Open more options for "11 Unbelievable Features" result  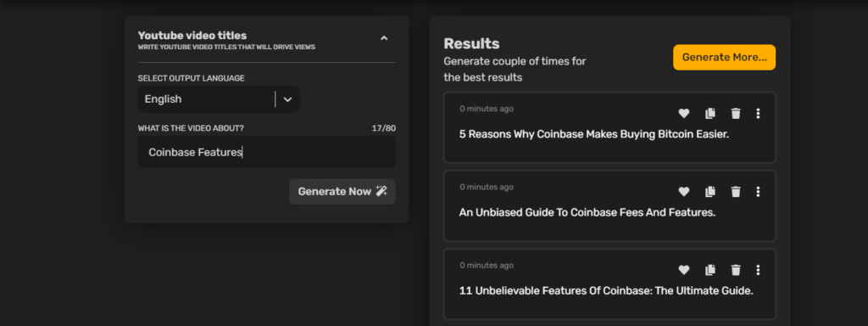coord(758,270)
